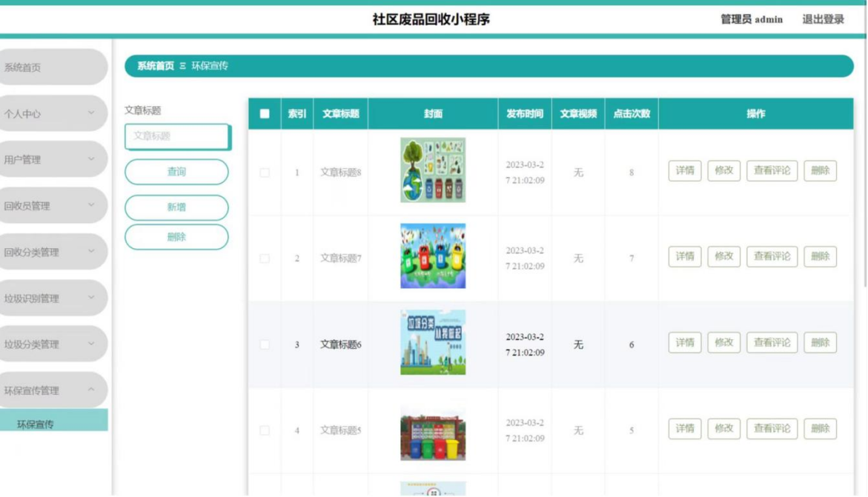Expand the 回收分类管理 sidebar menu

(53, 252)
